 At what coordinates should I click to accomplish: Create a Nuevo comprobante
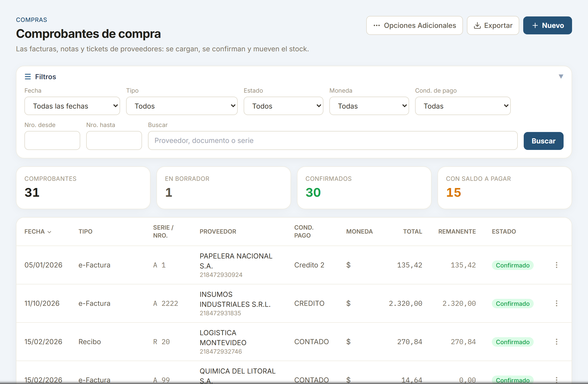coord(547,25)
